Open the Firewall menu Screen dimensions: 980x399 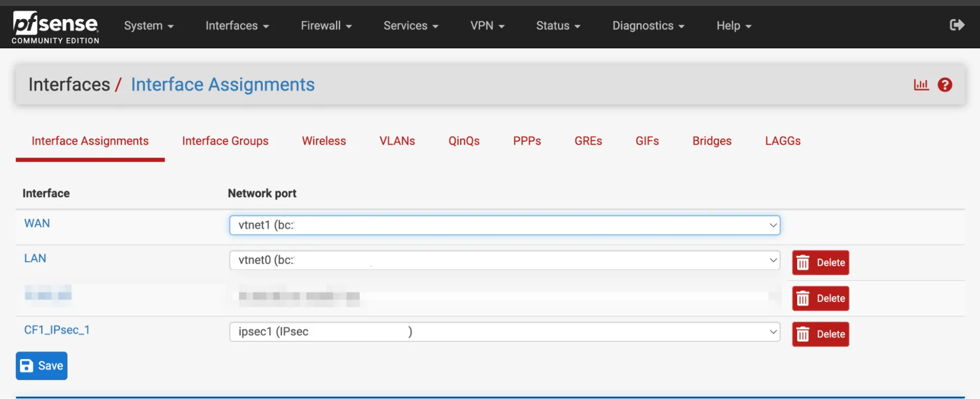(x=326, y=25)
